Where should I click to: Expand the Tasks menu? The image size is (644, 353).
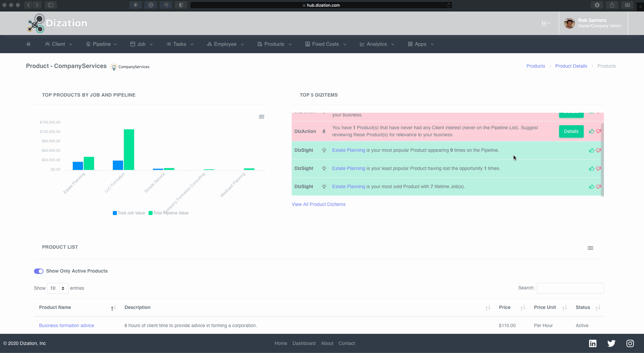(x=180, y=44)
